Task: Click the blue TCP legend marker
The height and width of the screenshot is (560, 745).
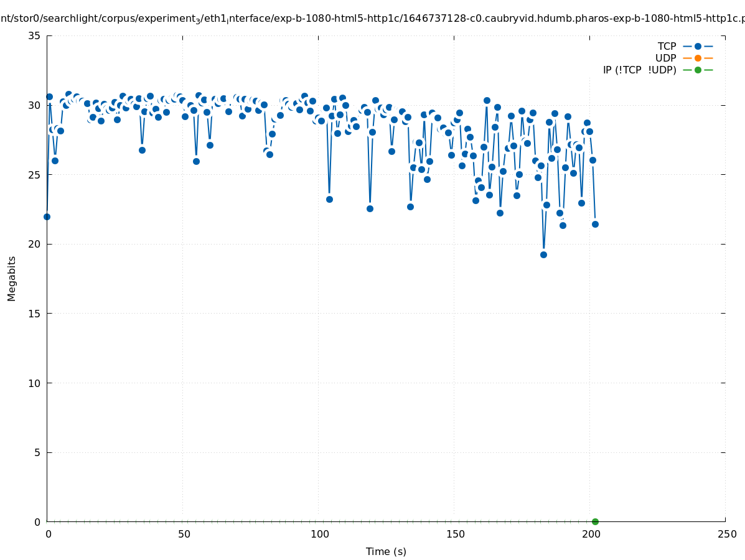Action: coord(698,46)
